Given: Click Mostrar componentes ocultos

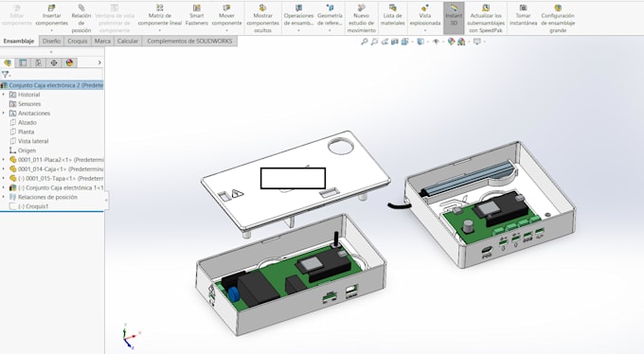Looking at the screenshot, I should (x=263, y=19).
